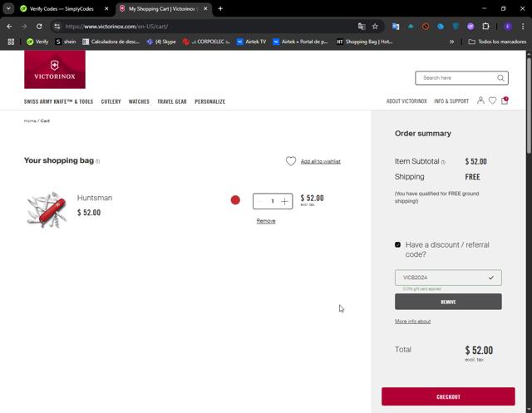Remove Huntsman from the shopping bag
Image resolution: width=532 pixels, height=413 pixels.
tap(266, 221)
